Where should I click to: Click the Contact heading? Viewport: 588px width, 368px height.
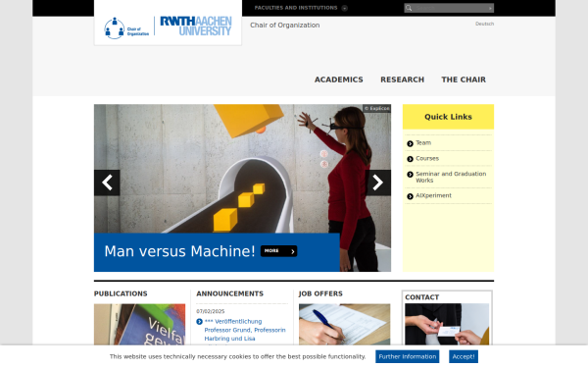421,297
